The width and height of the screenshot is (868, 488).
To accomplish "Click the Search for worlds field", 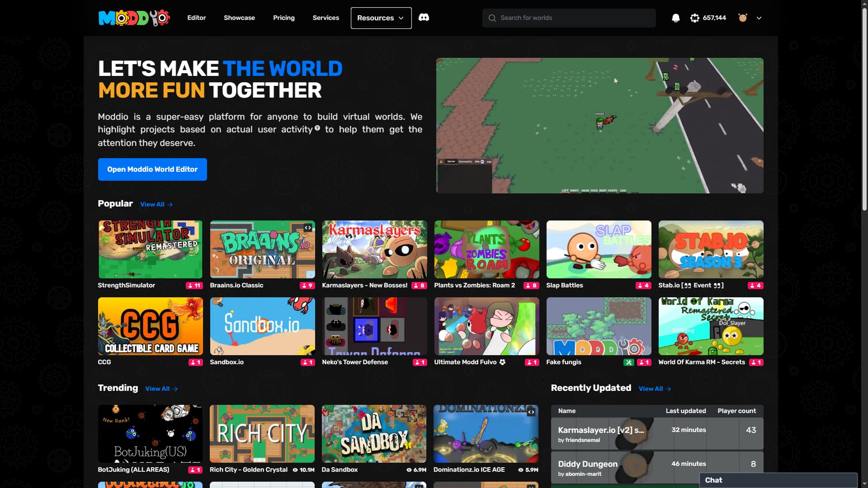I will click(569, 18).
